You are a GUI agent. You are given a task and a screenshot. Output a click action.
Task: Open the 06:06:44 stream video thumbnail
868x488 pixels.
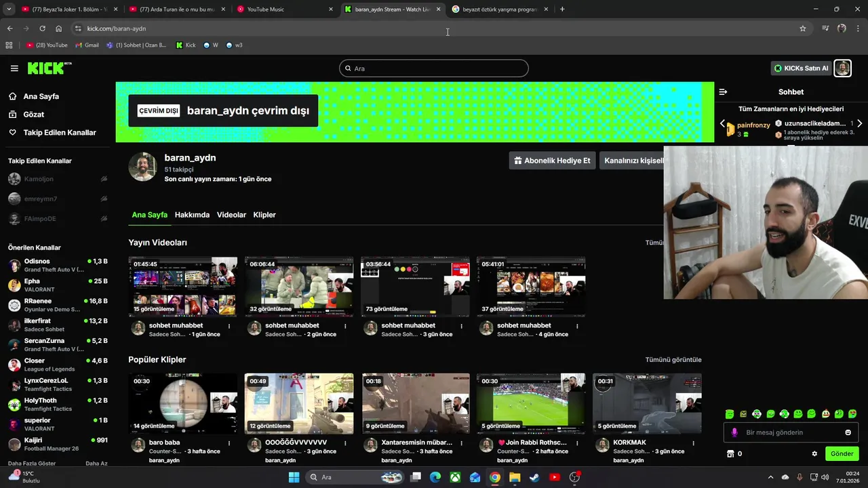(x=299, y=286)
